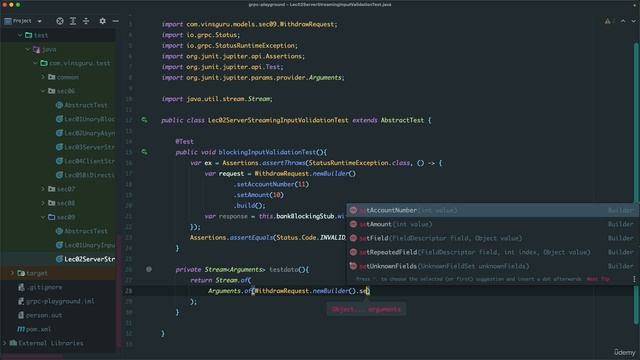Go to previous highlighted error arrow
The height and width of the screenshot is (360, 640).
[x=623, y=21]
